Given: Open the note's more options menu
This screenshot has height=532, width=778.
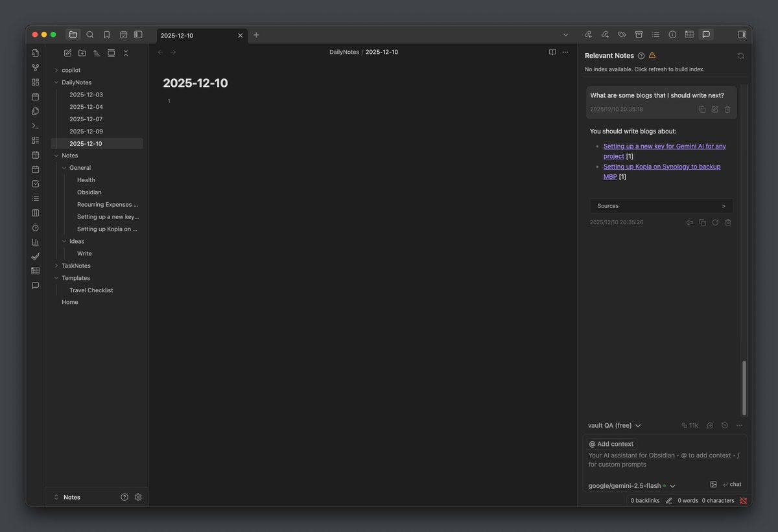Looking at the screenshot, I should 565,52.
